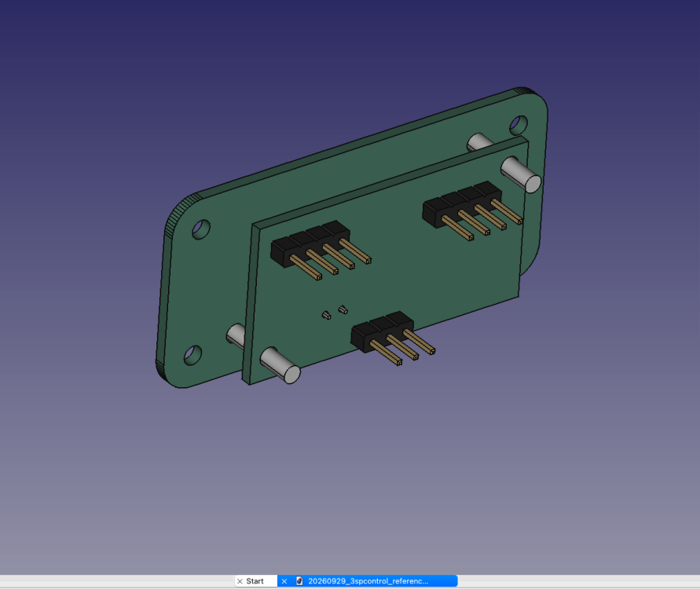
Task: Switch to the Start tab
Action: (x=255, y=581)
